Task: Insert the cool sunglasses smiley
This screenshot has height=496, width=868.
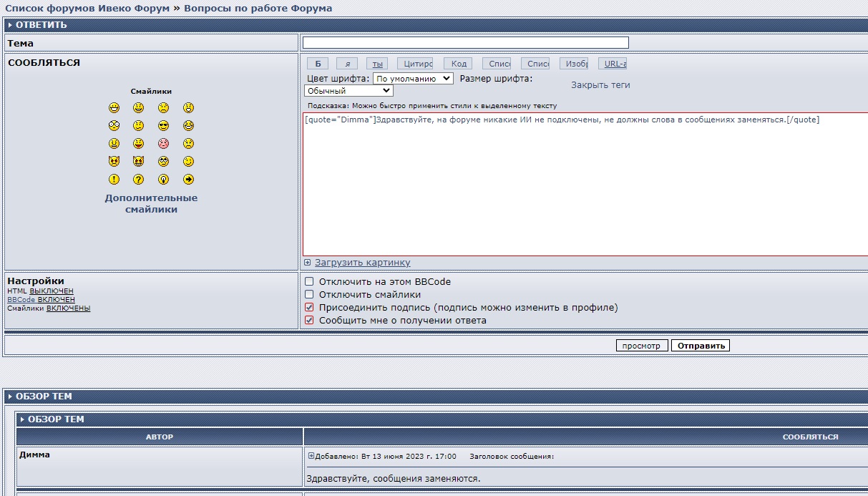Action: (x=164, y=126)
